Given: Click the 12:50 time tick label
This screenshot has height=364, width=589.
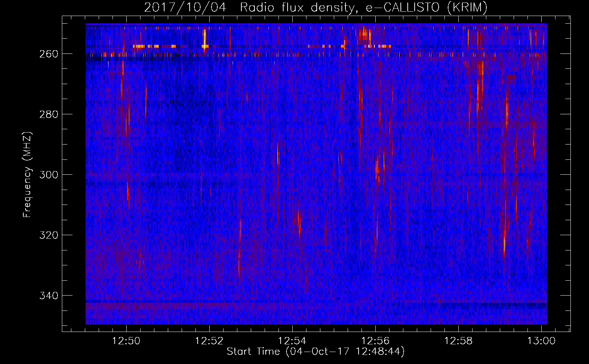Looking at the screenshot, I should (126, 341).
